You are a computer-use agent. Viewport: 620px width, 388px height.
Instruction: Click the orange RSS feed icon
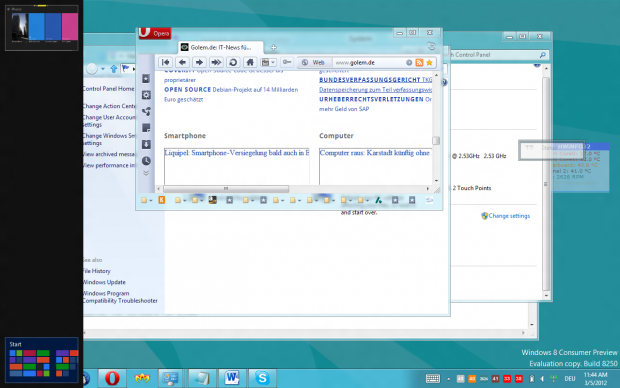419,62
